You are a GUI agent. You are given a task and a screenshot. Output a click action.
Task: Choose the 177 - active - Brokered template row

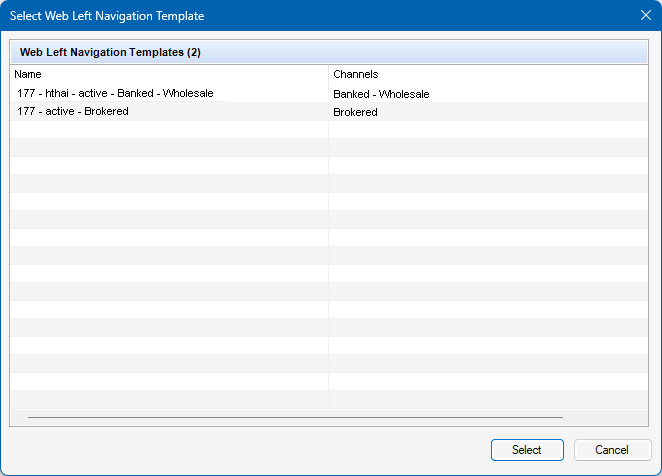tap(73, 112)
